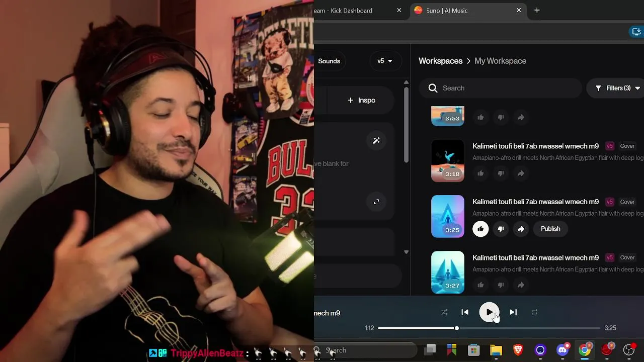This screenshot has width=644, height=362.
Task: Click the now playing title in player
Action: pos(328,313)
